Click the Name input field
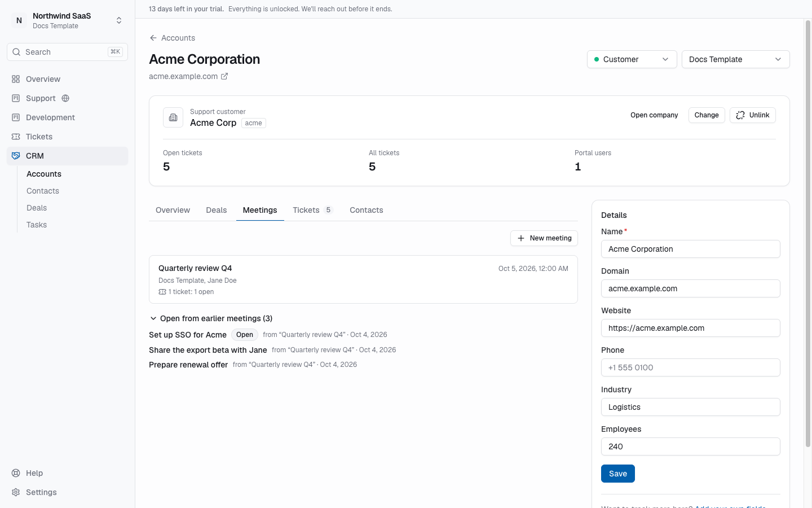812x508 pixels. click(x=691, y=249)
